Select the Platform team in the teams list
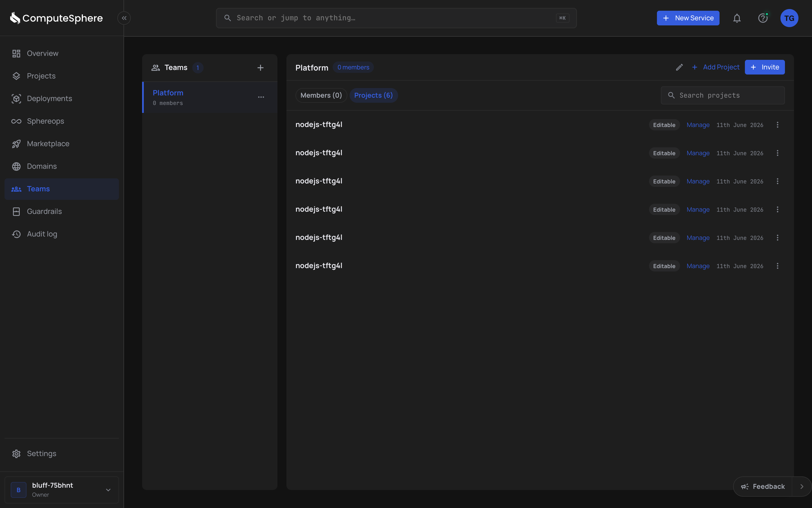This screenshot has height=508, width=812. pos(210,97)
